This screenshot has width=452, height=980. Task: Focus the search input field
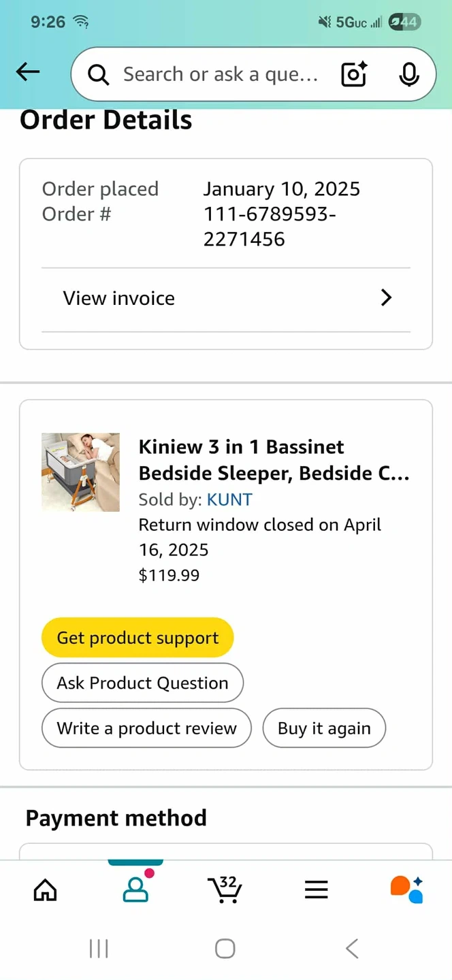click(x=220, y=74)
